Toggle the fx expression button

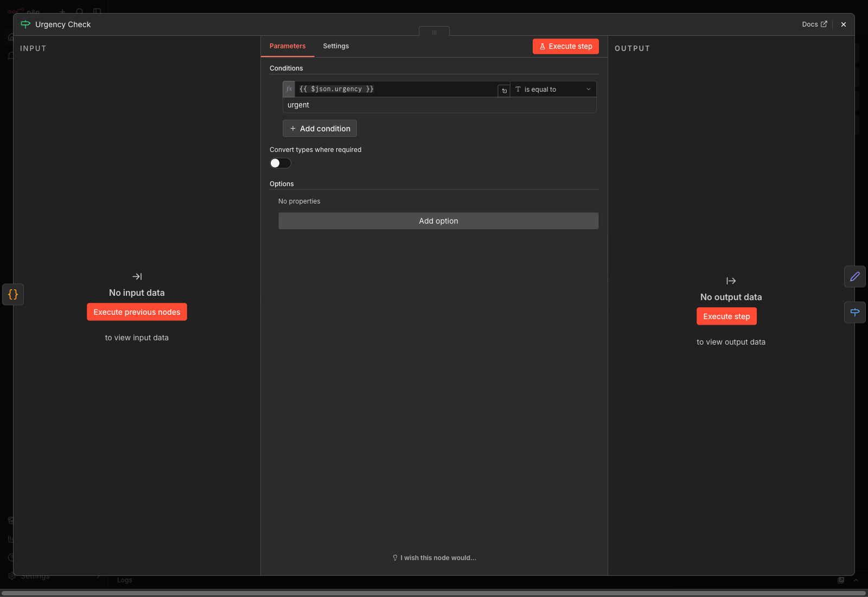289,89
